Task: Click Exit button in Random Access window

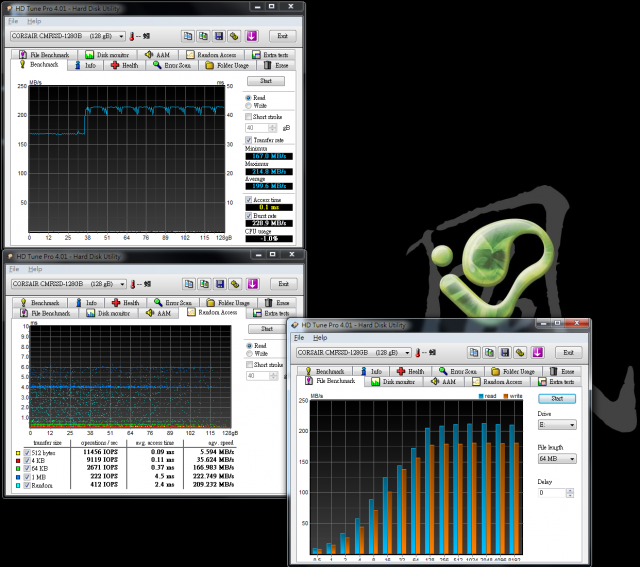Action: coord(284,284)
